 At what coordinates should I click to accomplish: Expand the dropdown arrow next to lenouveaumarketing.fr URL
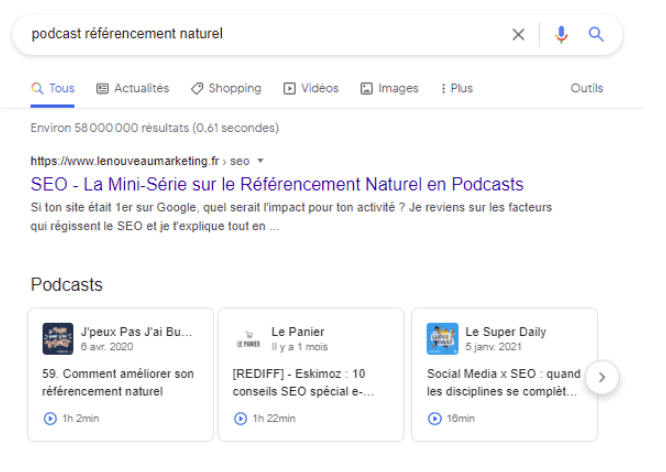coord(260,161)
